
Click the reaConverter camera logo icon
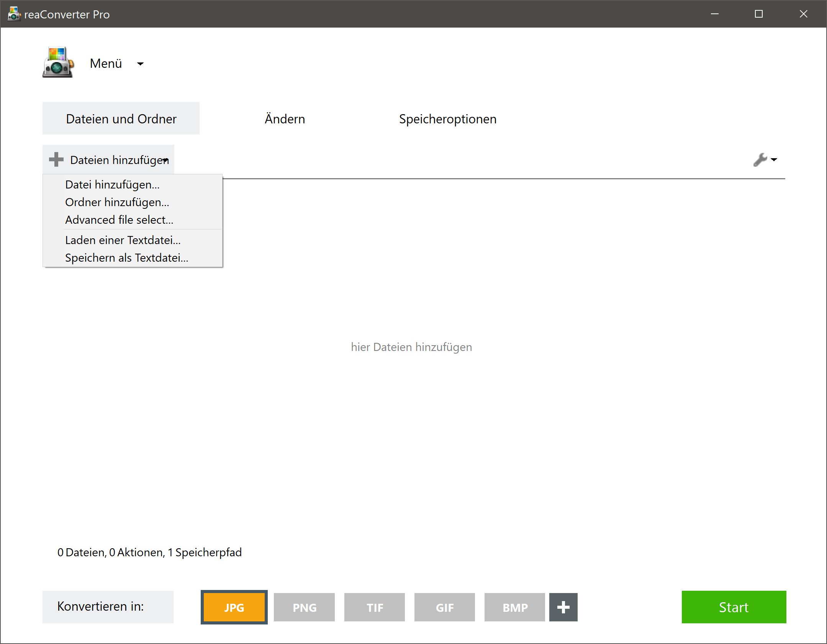pos(58,62)
